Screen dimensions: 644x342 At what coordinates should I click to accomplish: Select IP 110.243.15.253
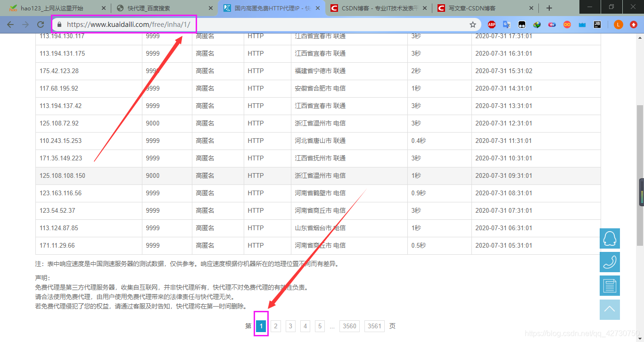[x=61, y=141]
